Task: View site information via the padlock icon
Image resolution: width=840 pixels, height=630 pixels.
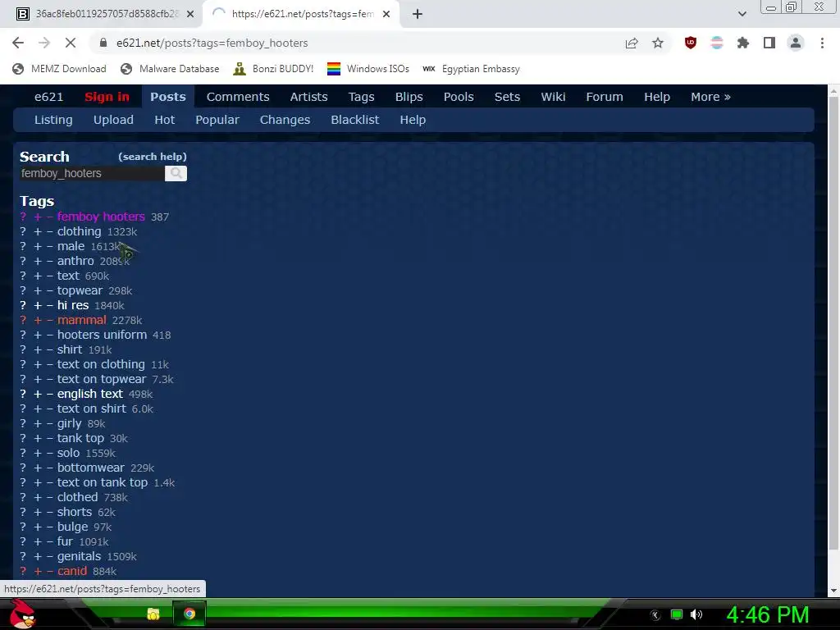Action: click(103, 43)
